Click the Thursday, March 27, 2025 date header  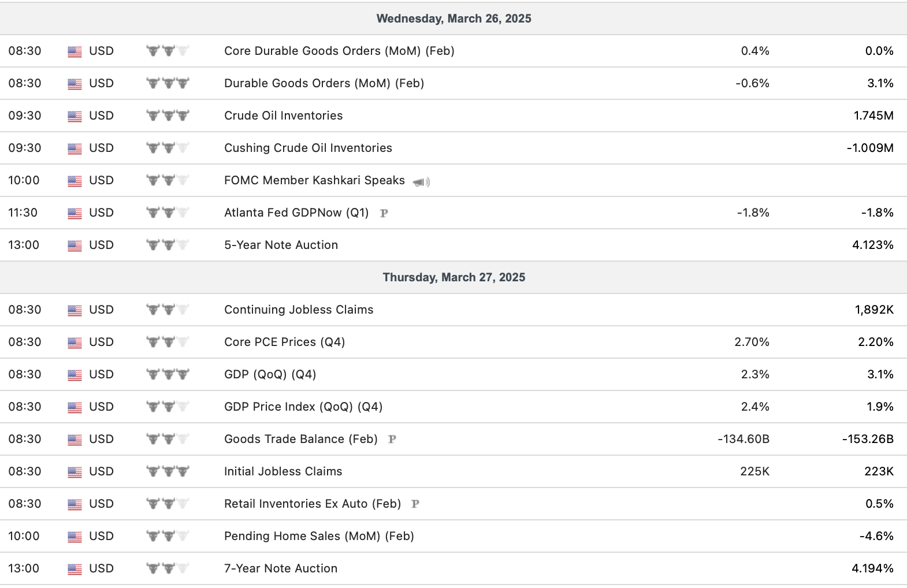(453, 277)
